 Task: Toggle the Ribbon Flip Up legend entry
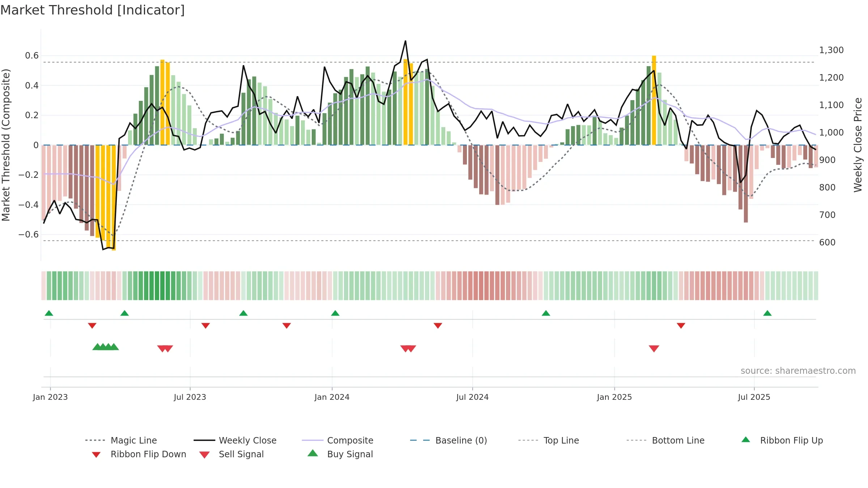[782, 440]
